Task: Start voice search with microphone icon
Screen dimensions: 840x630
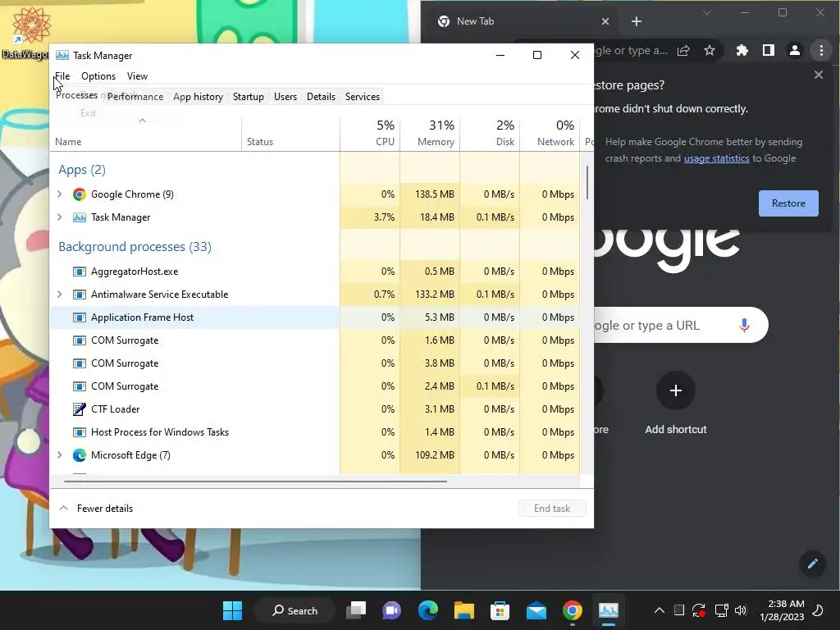Action: click(744, 325)
